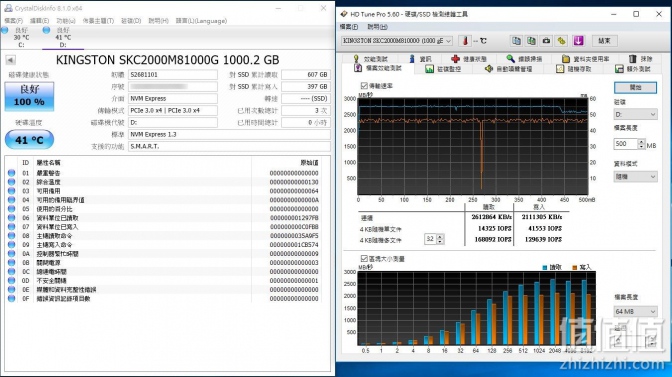The width and height of the screenshot is (672, 377).
Task: Click status orb of attribute 0C row
Action: 12,272
